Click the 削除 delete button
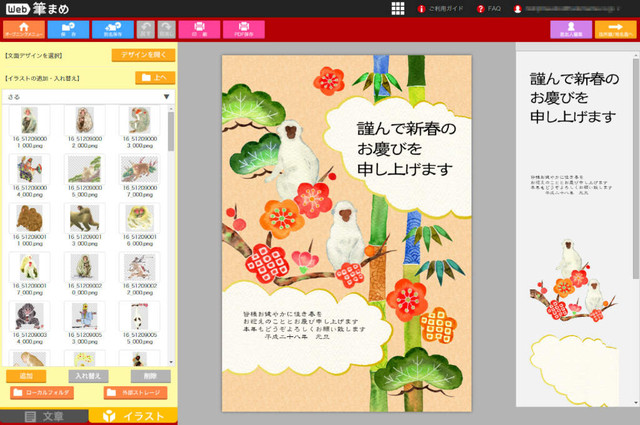640x425 pixels. (x=151, y=376)
